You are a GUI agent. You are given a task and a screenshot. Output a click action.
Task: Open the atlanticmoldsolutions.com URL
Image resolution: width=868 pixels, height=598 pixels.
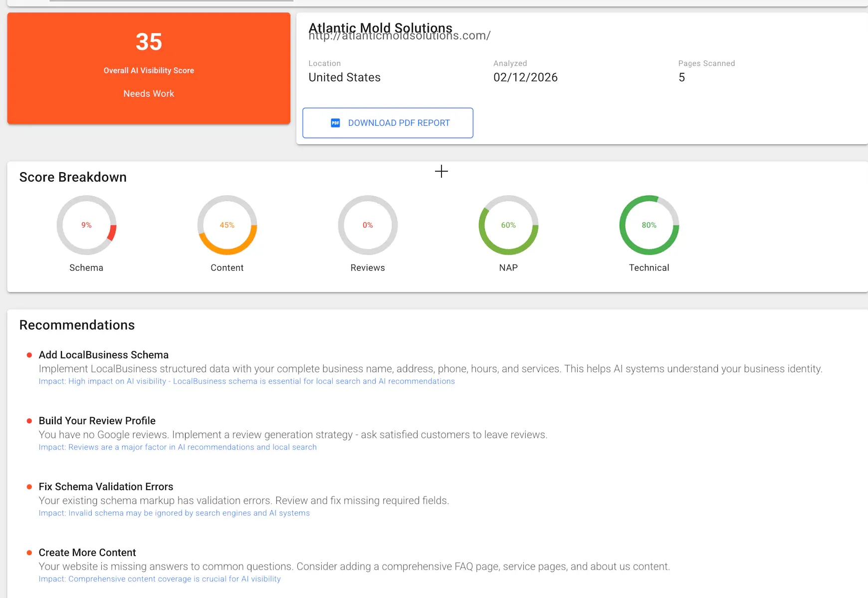399,36
